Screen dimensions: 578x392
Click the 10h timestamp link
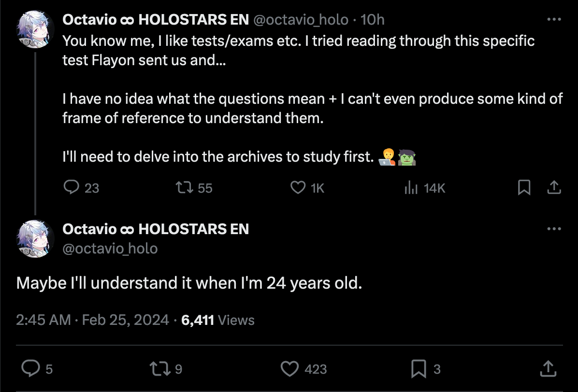[373, 19]
